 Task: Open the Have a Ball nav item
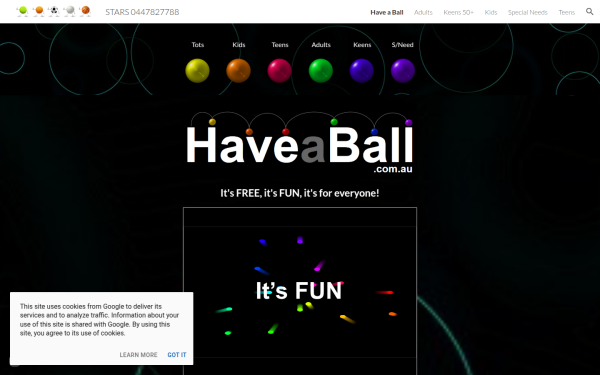coord(387,12)
